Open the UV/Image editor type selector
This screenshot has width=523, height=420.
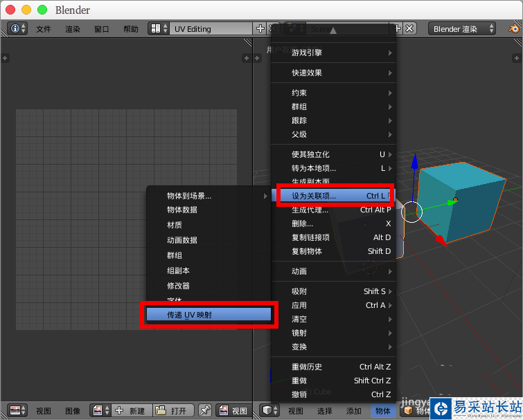tap(17, 410)
